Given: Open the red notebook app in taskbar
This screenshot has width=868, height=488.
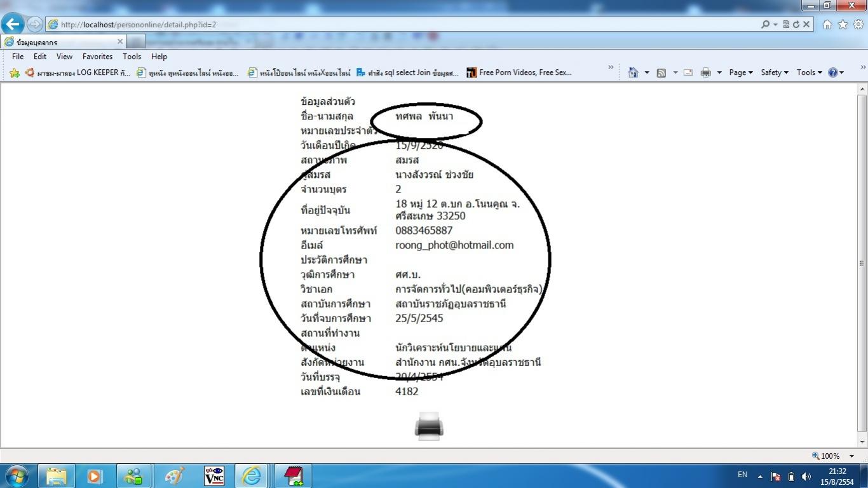Looking at the screenshot, I should click(293, 475).
